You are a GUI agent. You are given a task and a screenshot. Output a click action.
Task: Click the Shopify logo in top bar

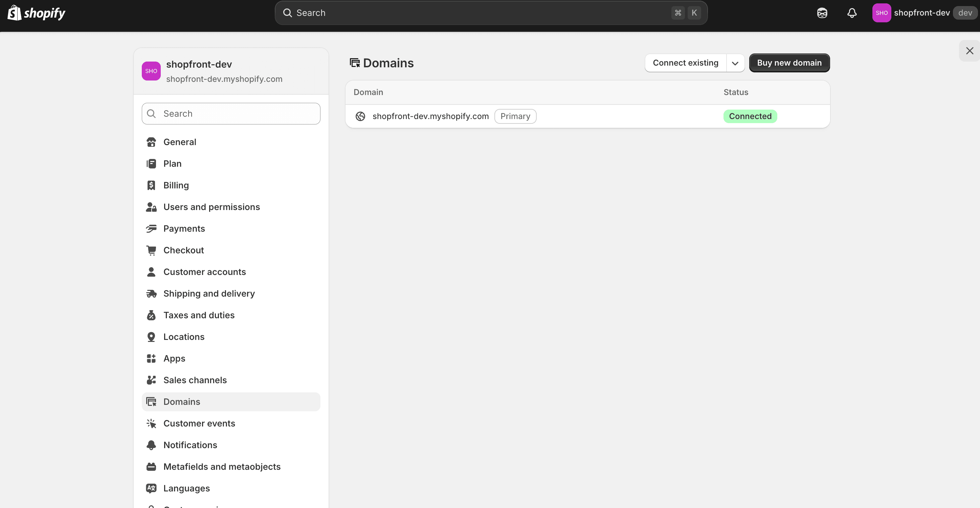click(37, 13)
